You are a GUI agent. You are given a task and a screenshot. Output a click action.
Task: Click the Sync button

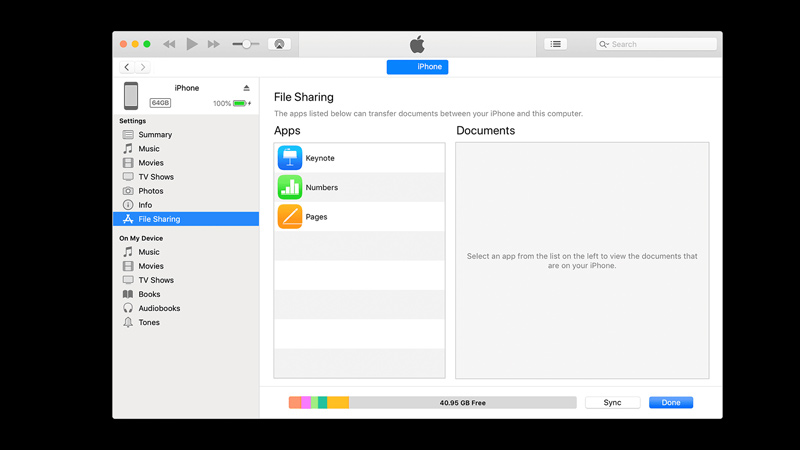pos(612,403)
